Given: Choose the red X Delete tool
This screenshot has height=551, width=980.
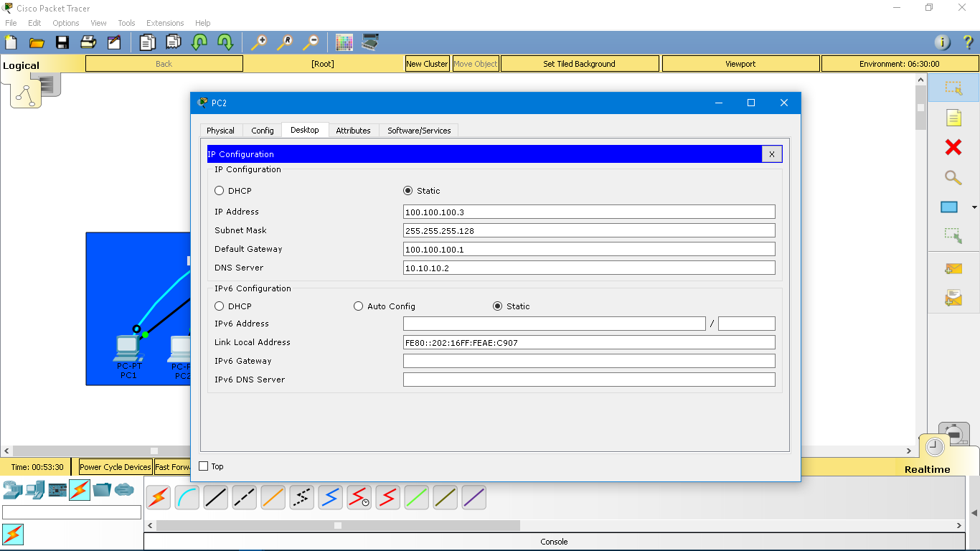Looking at the screenshot, I should click(953, 147).
